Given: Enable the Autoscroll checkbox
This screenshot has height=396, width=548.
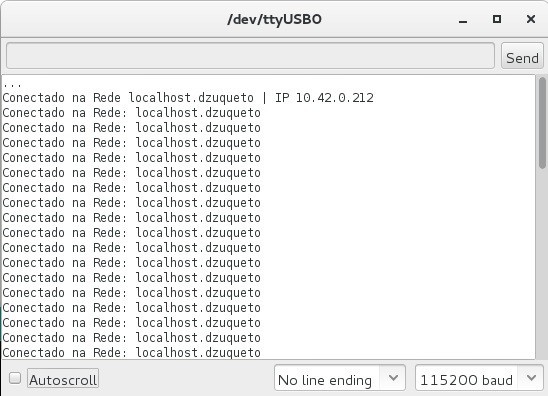Looking at the screenshot, I should (15, 378).
